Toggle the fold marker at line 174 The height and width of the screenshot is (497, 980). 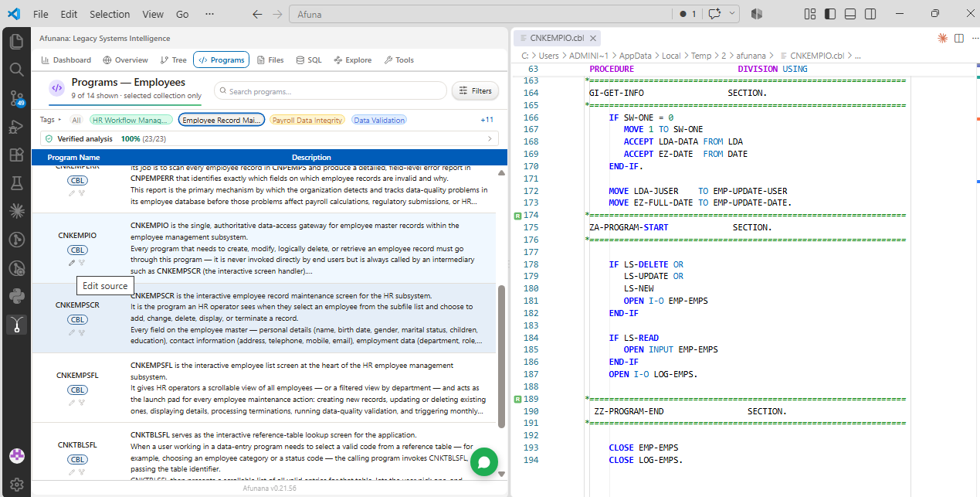coord(517,215)
